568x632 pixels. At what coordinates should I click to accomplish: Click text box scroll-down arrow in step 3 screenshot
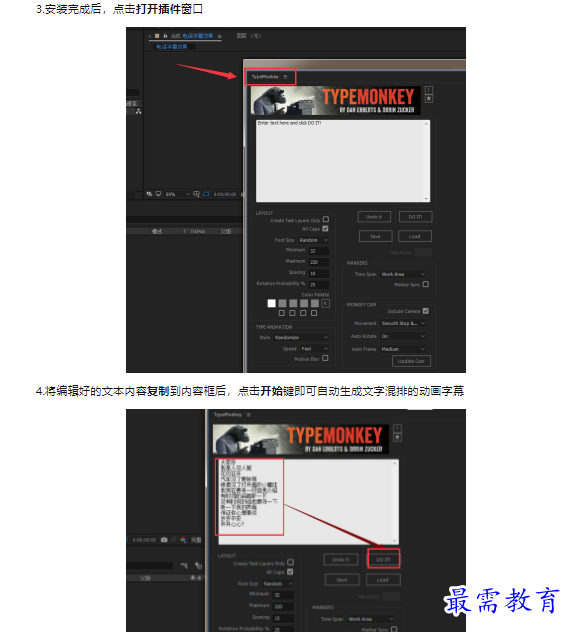click(426, 198)
